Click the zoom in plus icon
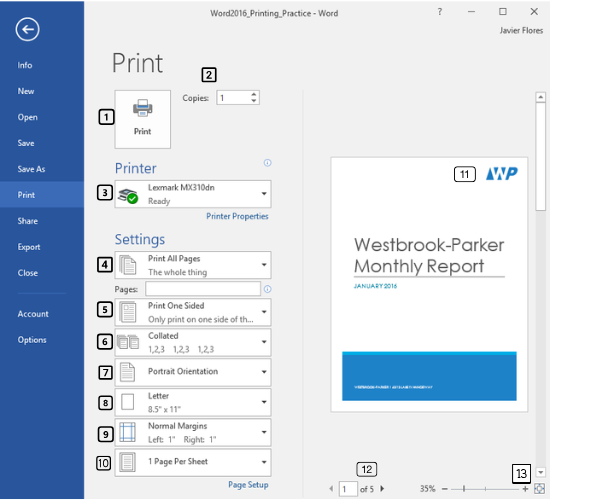This screenshot has width=600, height=500. pos(525,489)
